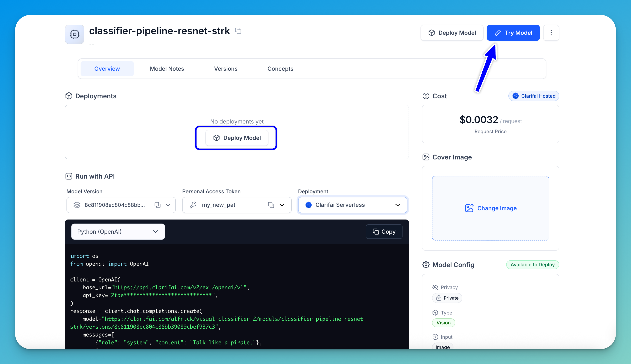Copy the code snippet with Copy button
This screenshot has width=631, height=364.
[384, 232]
